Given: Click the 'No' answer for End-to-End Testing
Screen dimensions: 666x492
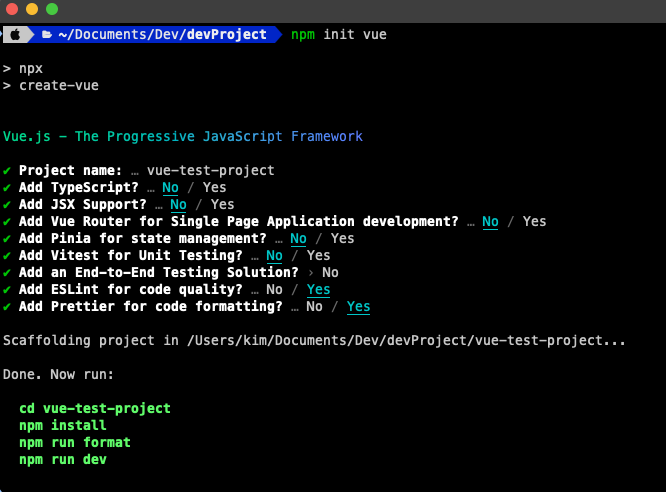Looking at the screenshot, I should (330, 272).
